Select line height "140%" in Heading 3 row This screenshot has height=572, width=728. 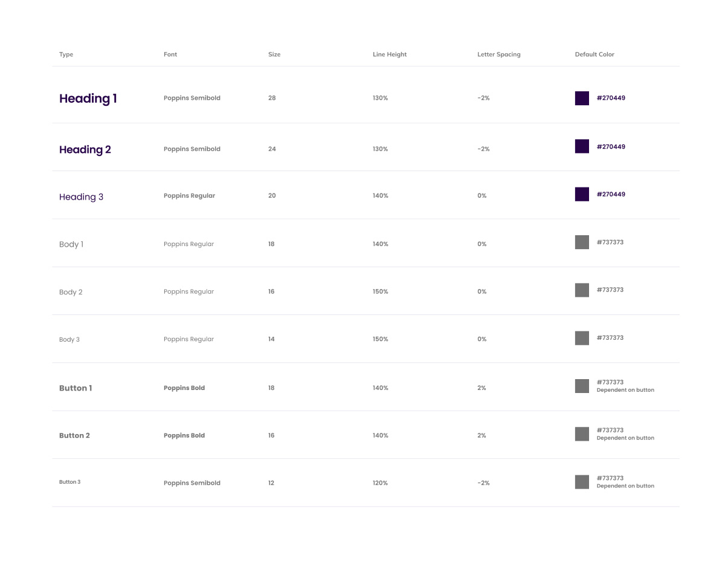(x=381, y=196)
